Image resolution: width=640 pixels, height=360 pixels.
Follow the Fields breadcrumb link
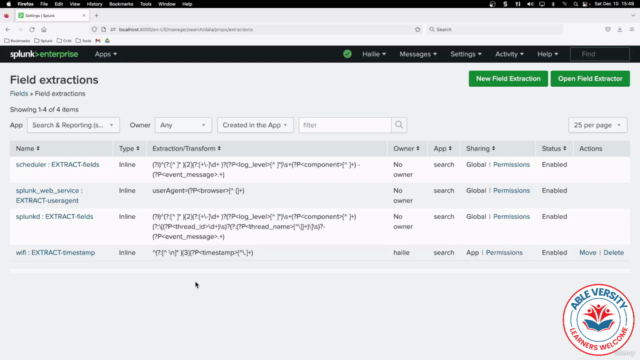(19, 93)
